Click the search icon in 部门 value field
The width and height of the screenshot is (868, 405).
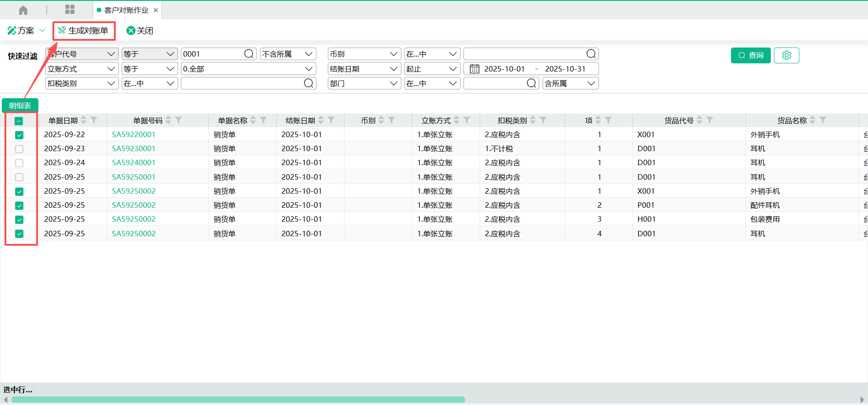531,83
